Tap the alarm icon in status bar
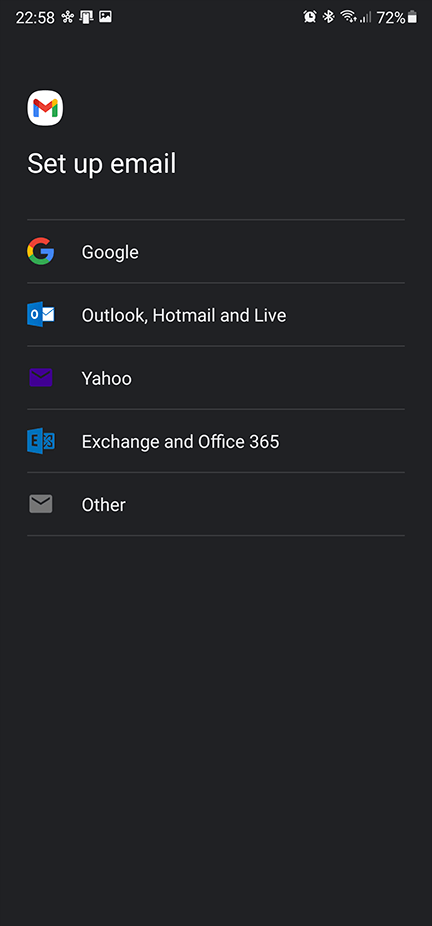This screenshot has width=432, height=926. tap(310, 17)
